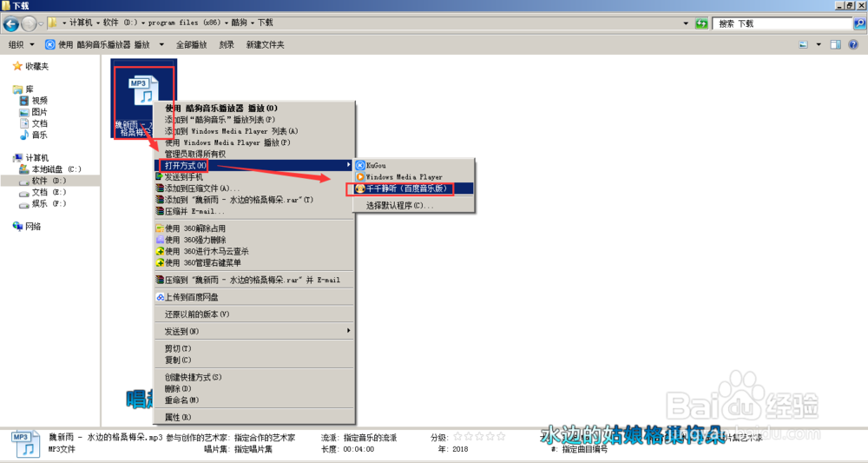Viewport: 868px width, 463px height.
Task: Select the 音乐 library icon
Action: click(23, 135)
